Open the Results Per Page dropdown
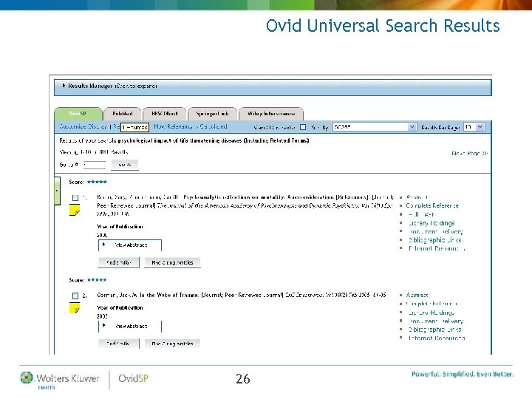 (x=474, y=127)
